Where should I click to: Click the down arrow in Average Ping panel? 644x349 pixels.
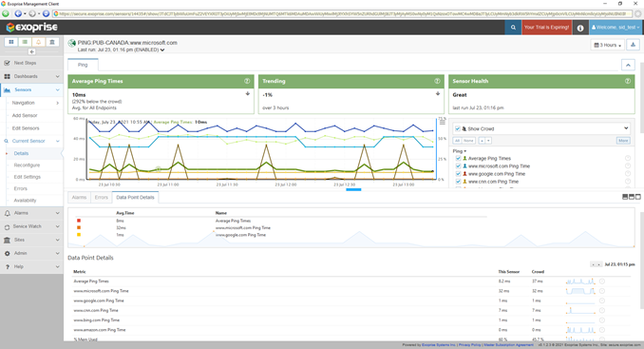point(248,94)
